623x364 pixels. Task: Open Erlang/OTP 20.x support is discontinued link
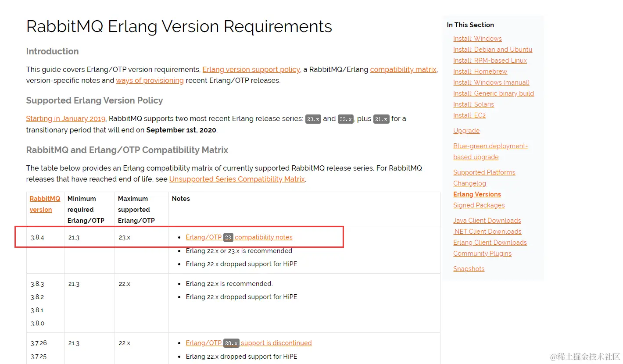click(x=249, y=343)
